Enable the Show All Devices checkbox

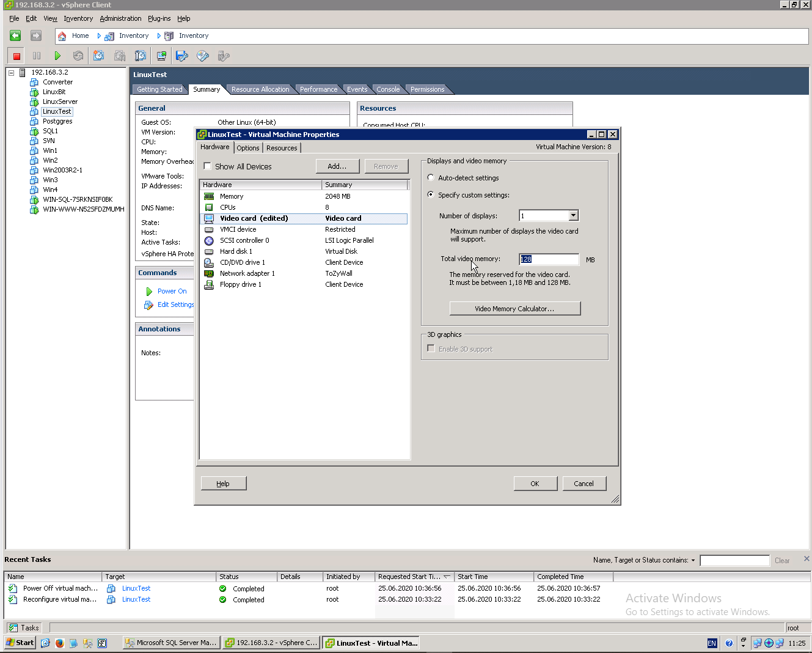208,166
